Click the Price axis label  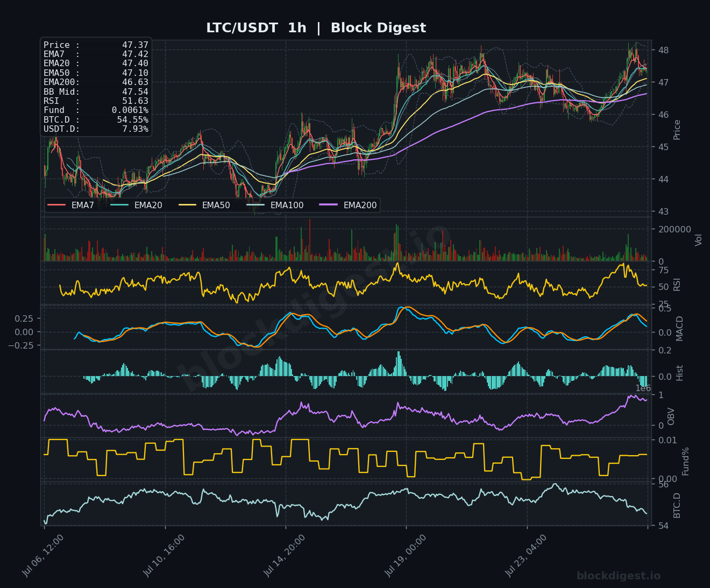[x=677, y=130]
